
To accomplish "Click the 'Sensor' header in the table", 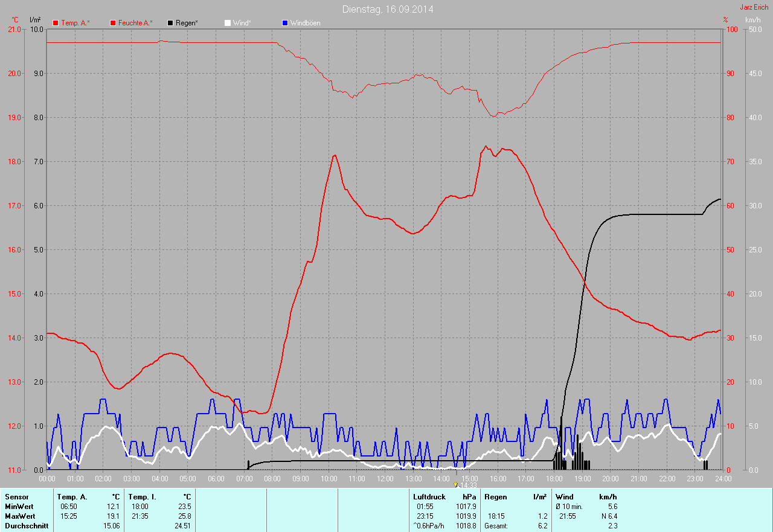I will pyautogui.click(x=16, y=496).
